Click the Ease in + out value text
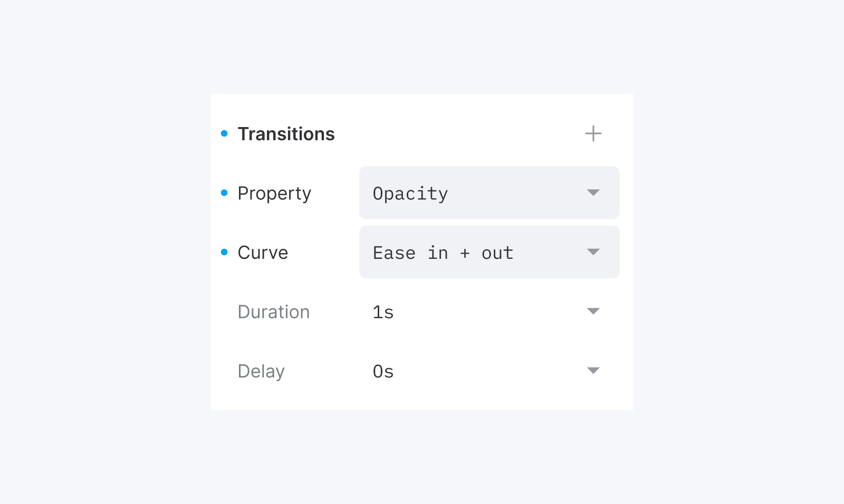Screen dimensions: 844x504 coord(443,253)
